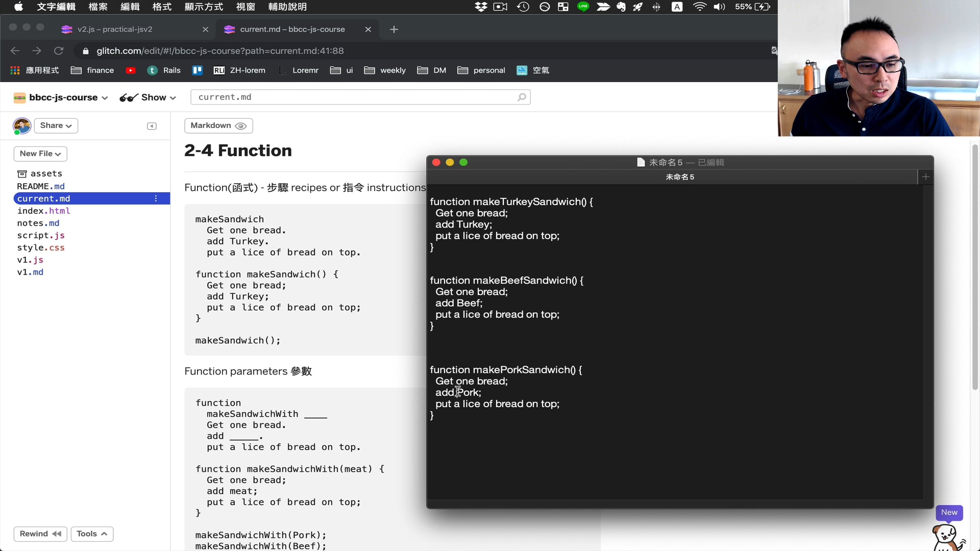This screenshot has height=551, width=980.
Task: Open script.js in the file tree
Action: (x=41, y=235)
